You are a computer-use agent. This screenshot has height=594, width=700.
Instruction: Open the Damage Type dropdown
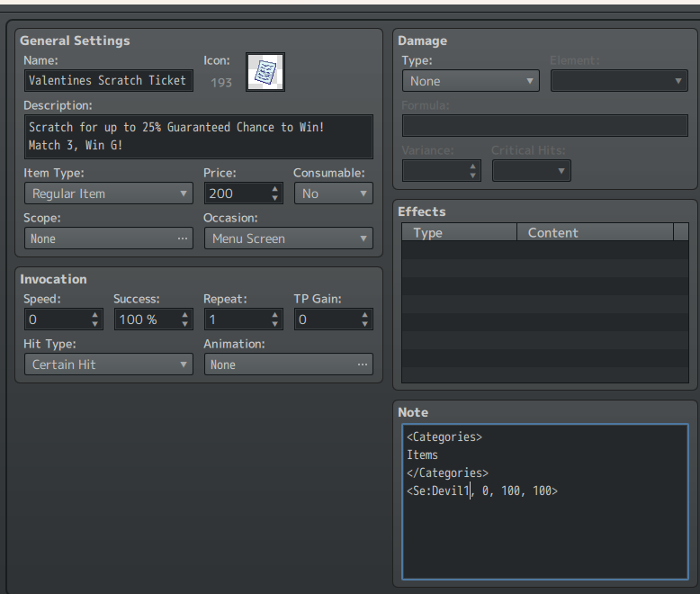471,81
